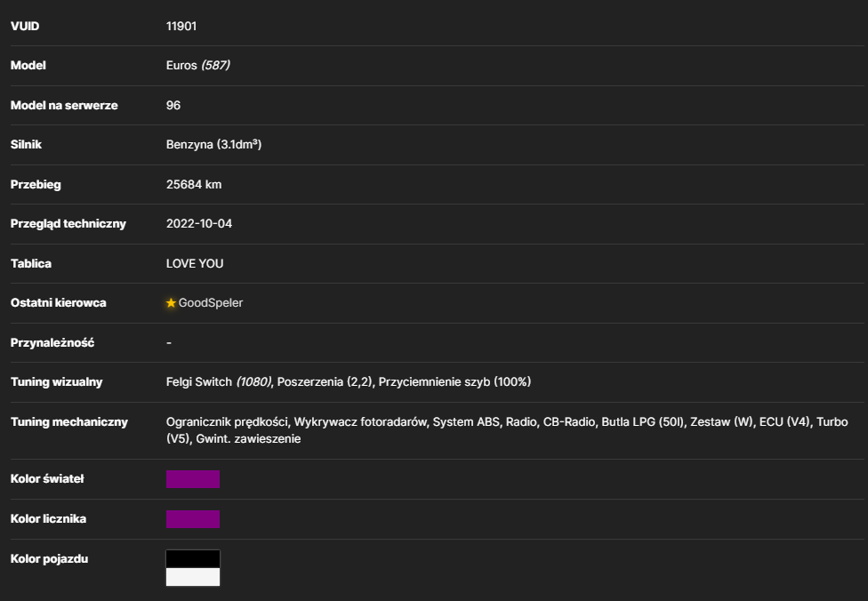Click the Felgi Switch (1080) tuning text
This screenshot has height=601, width=868.
[x=219, y=382]
